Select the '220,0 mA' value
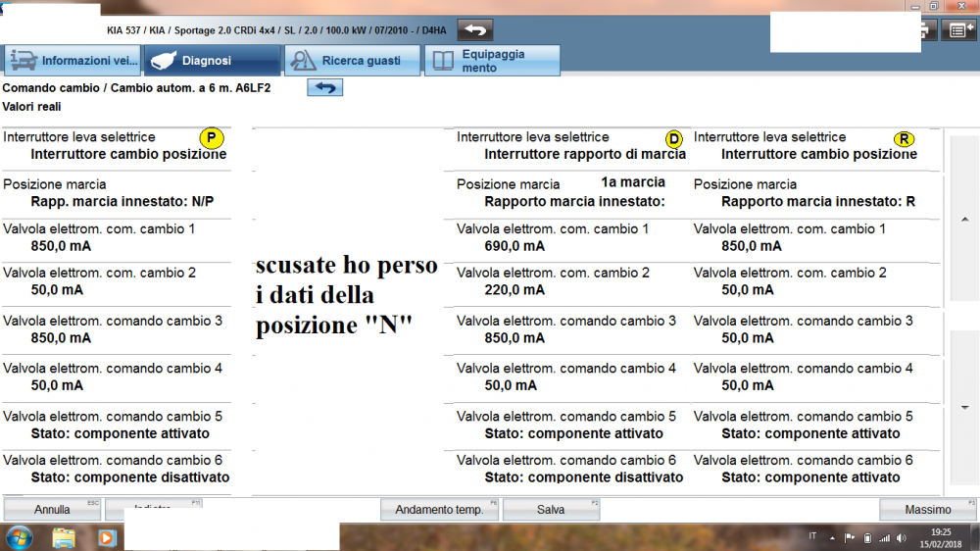980x551 pixels. pyautogui.click(x=514, y=289)
